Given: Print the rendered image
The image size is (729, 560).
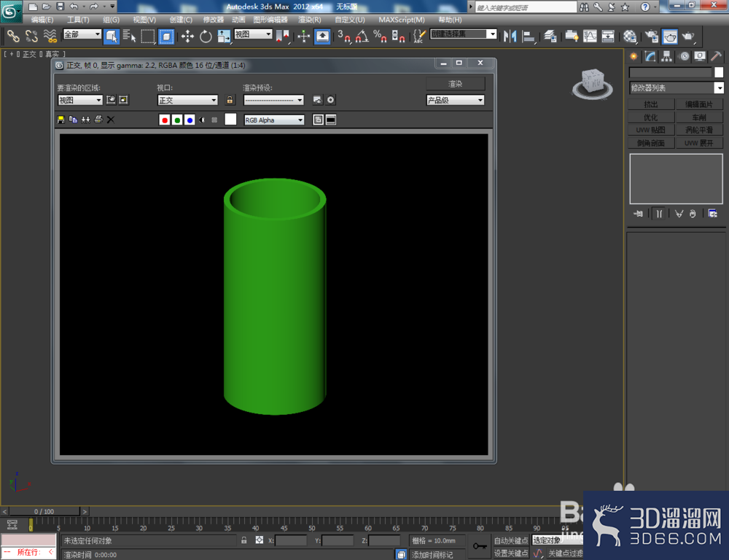Looking at the screenshot, I should click(x=98, y=120).
